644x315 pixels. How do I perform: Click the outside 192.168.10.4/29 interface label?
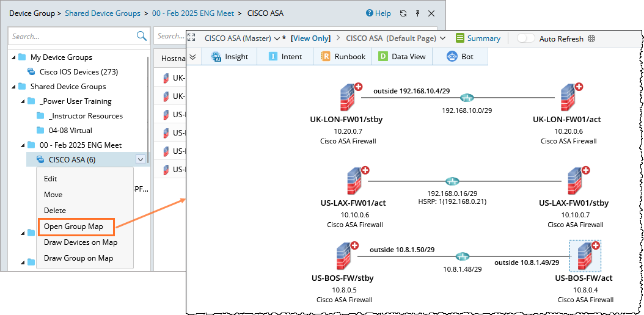click(x=412, y=91)
